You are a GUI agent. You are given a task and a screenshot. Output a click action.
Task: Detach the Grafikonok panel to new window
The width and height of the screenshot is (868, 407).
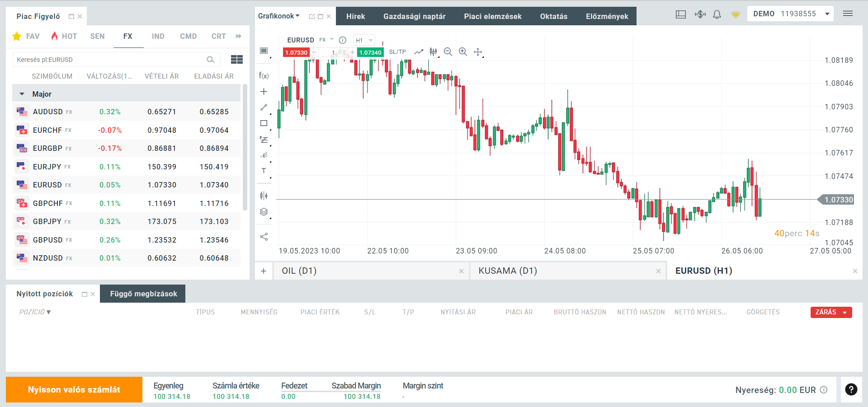(312, 16)
